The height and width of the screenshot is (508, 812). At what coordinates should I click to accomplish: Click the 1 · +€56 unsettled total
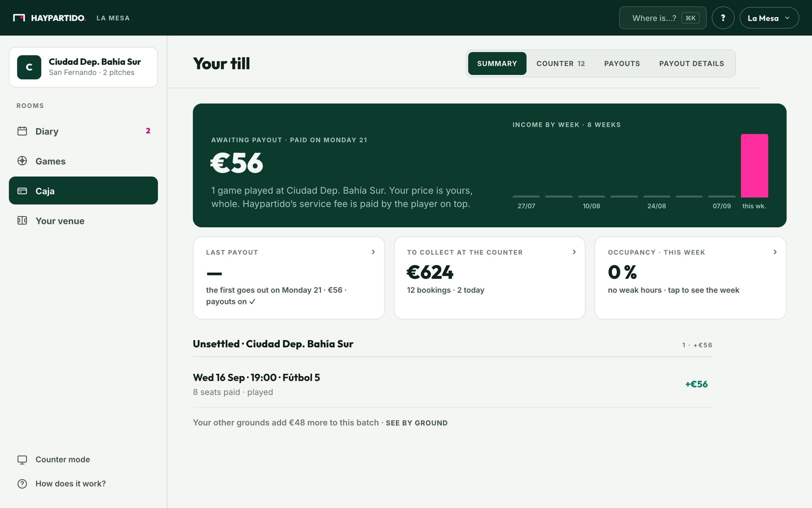click(697, 345)
